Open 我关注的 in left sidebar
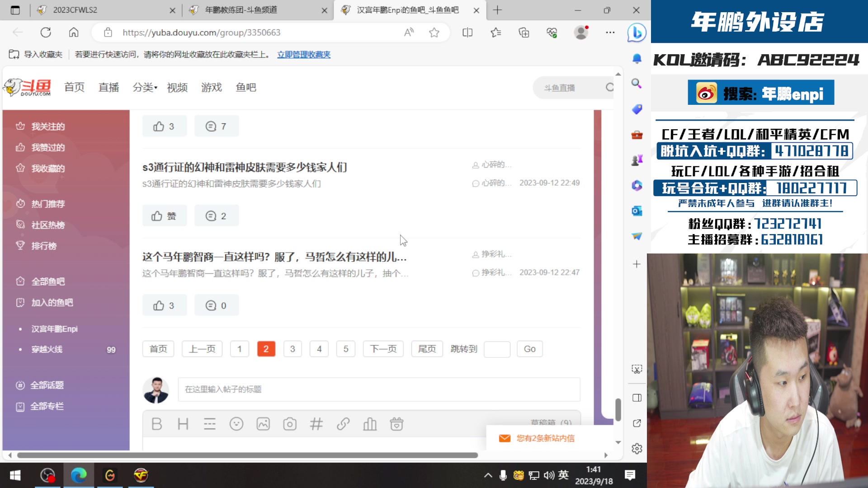 coord(41,127)
